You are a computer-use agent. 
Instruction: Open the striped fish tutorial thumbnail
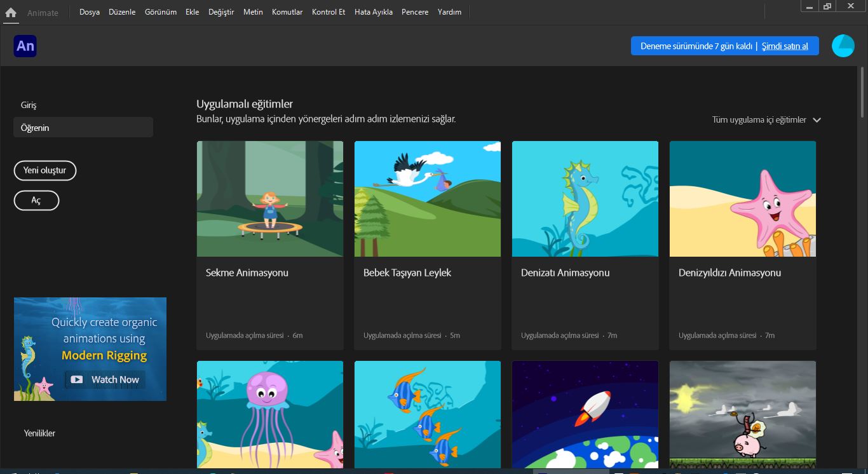[428, 415]
